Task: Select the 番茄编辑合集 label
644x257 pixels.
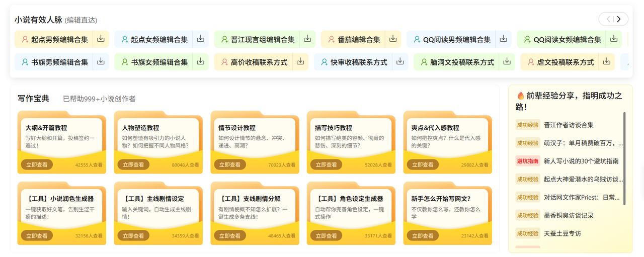Action: click(x=359, y=39)
